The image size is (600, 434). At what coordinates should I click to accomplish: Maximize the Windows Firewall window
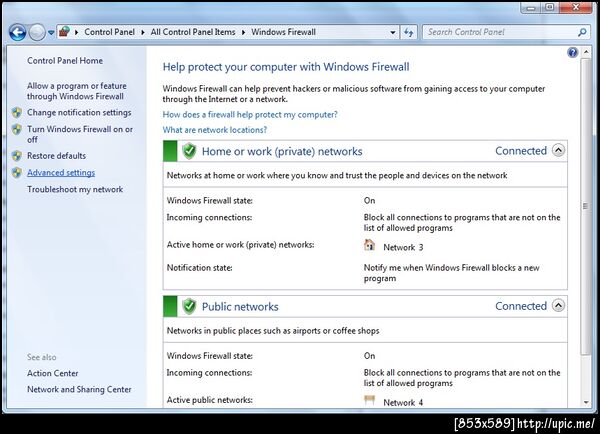pos(550,7)
